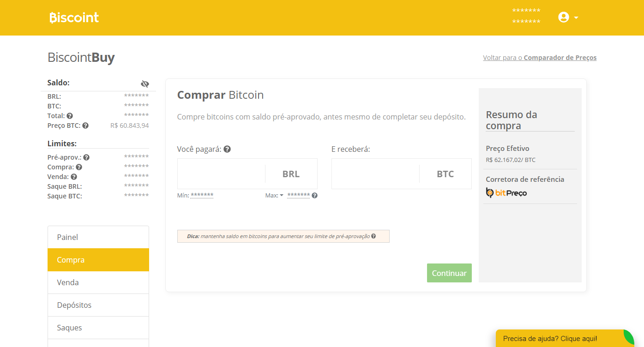
Task: Click the BRL currency label
Action: pyautogui.click(x=291, y=174)
